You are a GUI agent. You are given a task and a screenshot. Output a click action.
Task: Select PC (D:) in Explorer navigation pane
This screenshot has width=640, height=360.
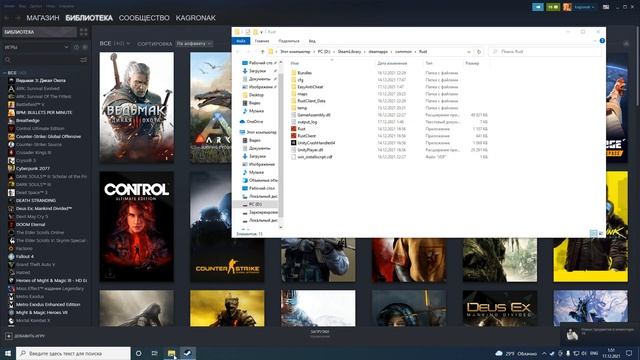(255, 204)
